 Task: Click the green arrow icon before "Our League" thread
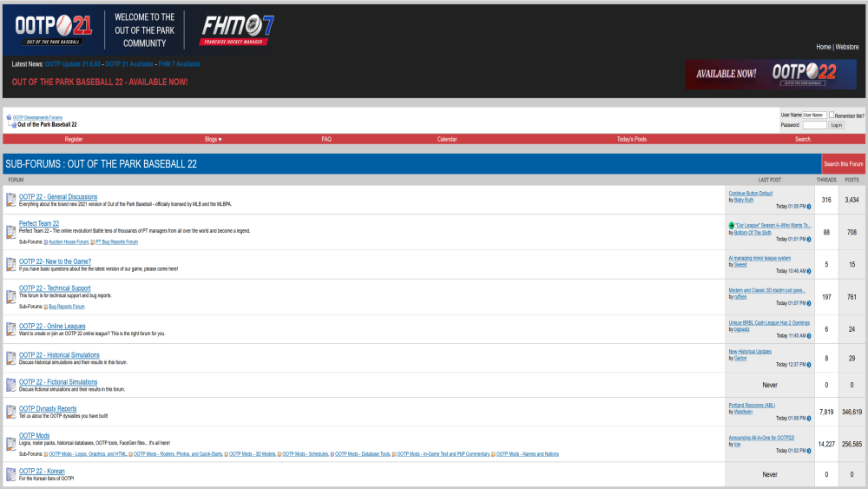click(732, 225)
